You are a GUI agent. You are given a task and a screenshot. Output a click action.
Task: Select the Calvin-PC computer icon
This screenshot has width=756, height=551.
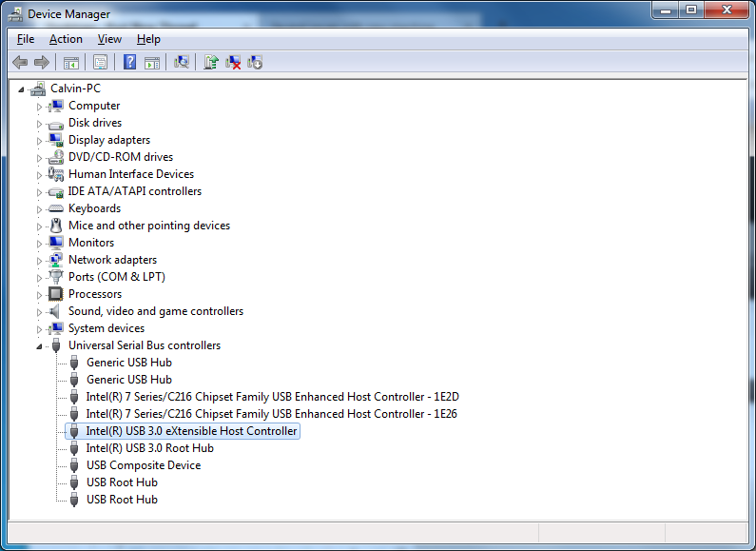(38, 89)
